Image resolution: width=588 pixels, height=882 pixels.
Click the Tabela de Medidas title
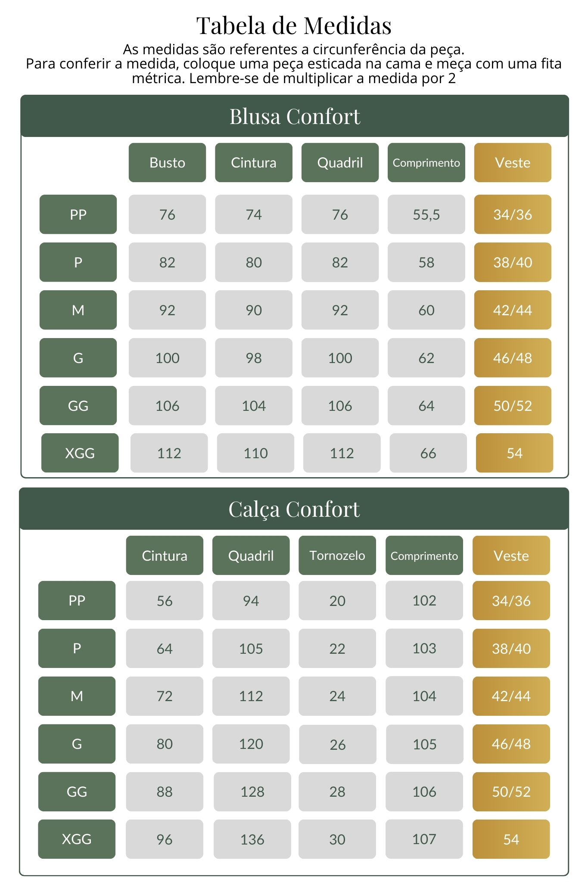click(x=294, y=26)
